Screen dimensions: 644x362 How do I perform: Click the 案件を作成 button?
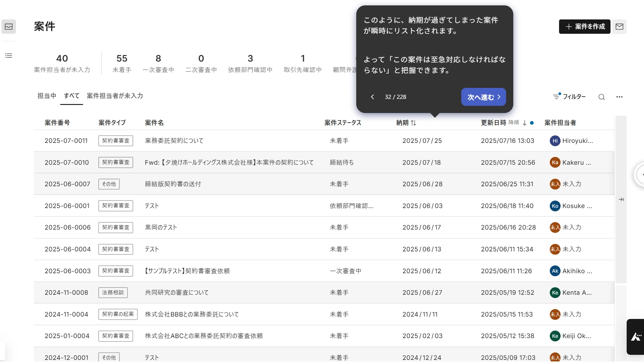pyautogui.click(x=584, y=27)
